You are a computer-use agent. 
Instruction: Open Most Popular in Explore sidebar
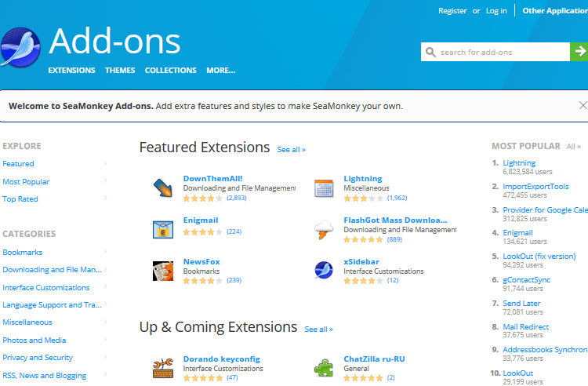[x=26, y=181]
